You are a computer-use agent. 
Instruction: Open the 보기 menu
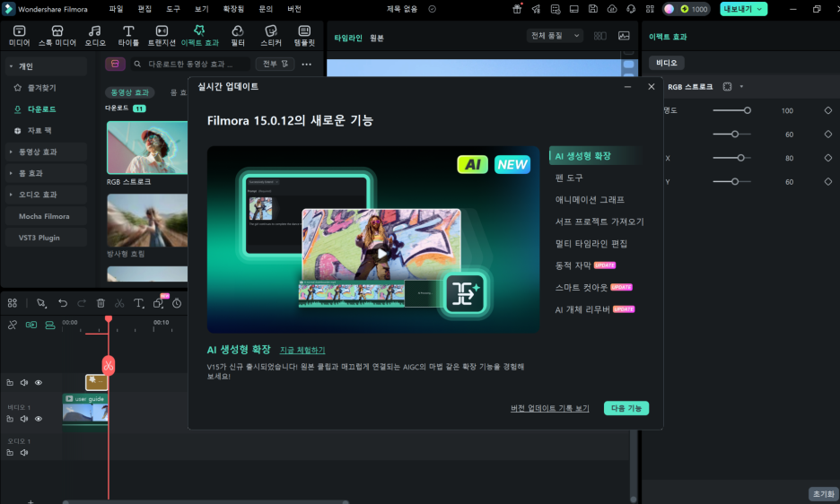201,9
